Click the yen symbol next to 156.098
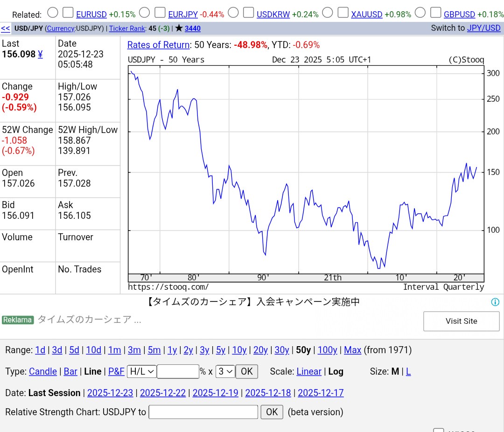 point(40,54)
